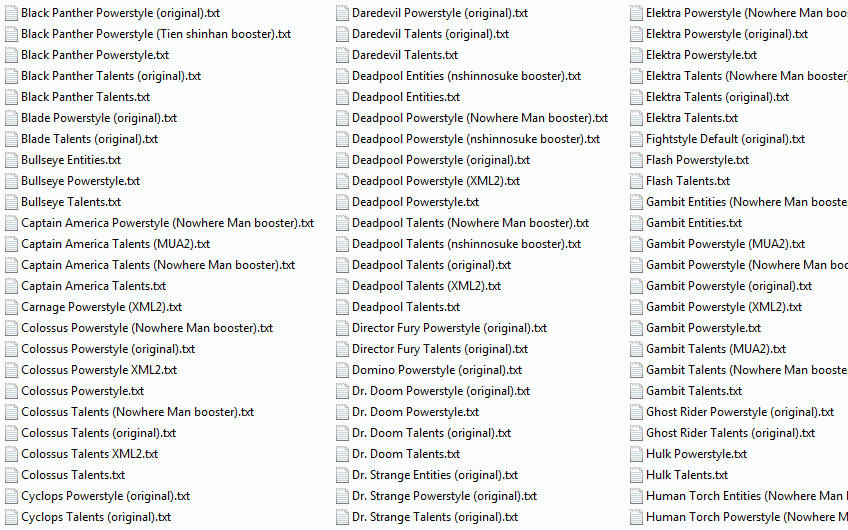Select the icon for Gambit Entities.txt
This screenshot has height=530, width=848.
coord(637,223)
